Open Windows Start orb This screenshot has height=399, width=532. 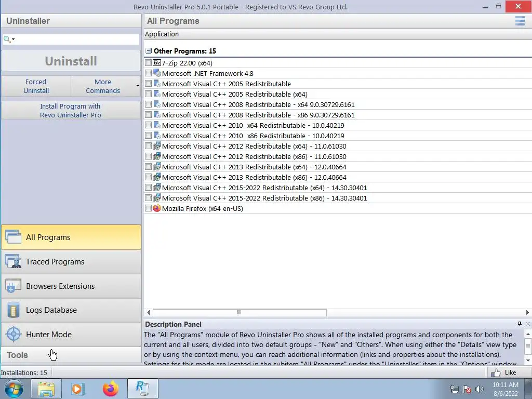(x=14, y=389)
